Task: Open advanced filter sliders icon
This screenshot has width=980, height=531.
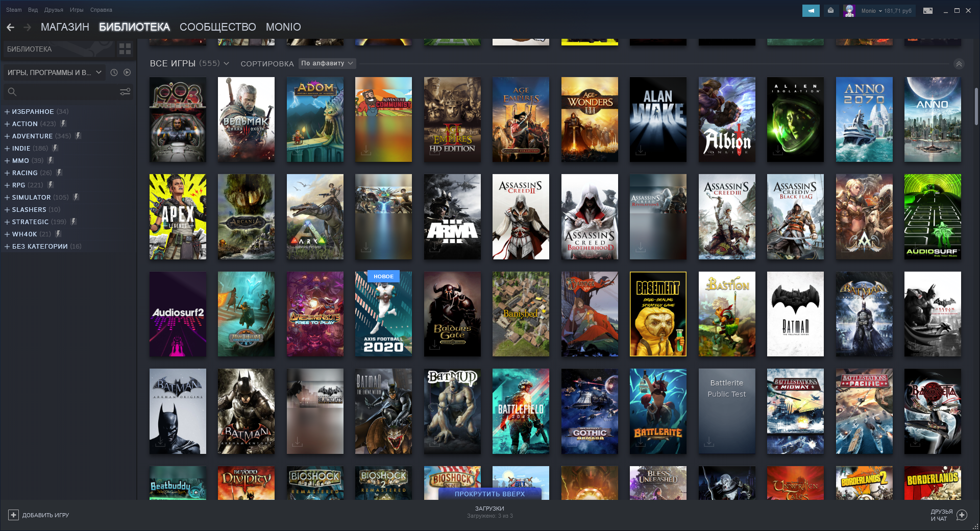Action: 125,92
